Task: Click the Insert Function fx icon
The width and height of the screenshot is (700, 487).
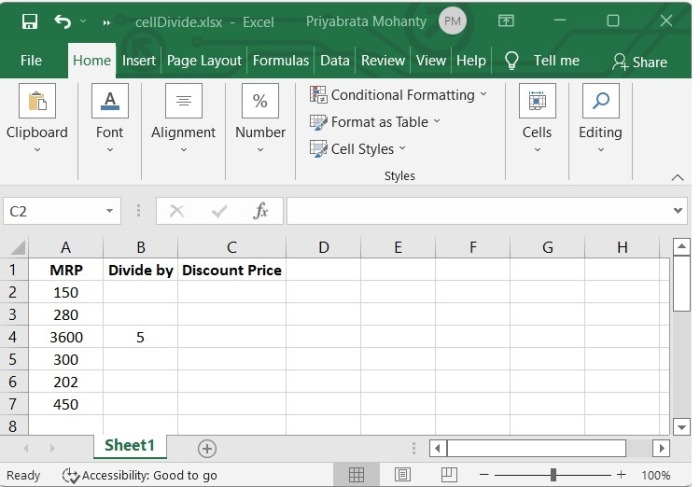Action: tap(261, 211)
